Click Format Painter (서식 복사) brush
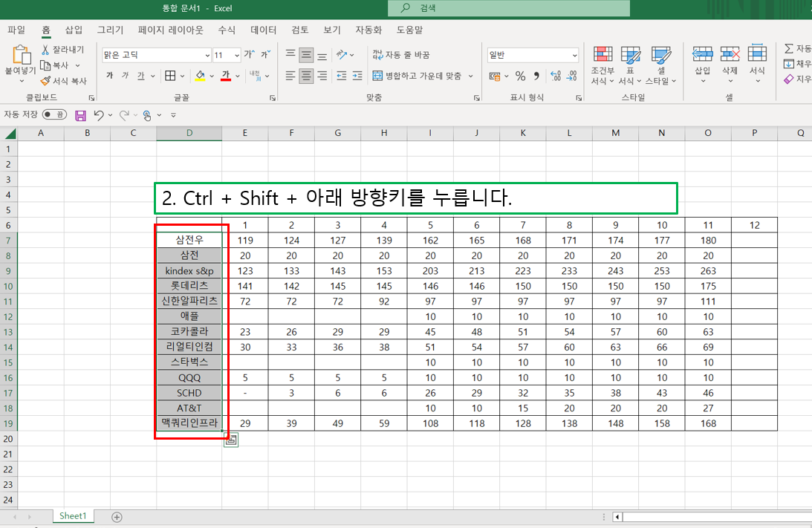 coord(45,81)
